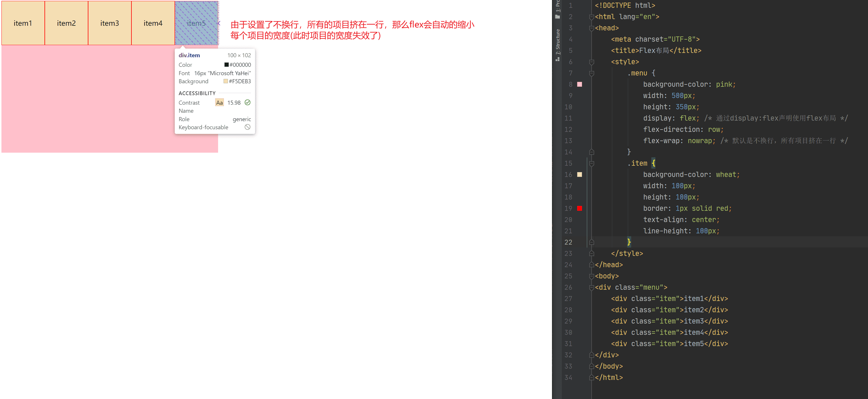Click the item1 div code line 27
The image size is (868, 399).
tap(670, 298)
